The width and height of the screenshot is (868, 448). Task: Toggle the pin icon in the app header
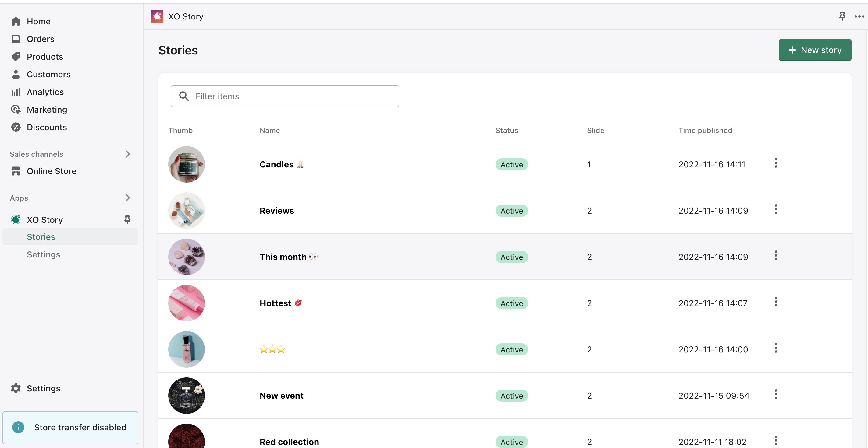tap(842, 16)
